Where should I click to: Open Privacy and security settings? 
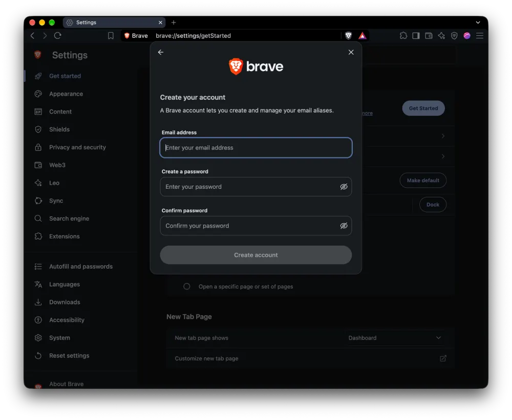coord(77,147)
